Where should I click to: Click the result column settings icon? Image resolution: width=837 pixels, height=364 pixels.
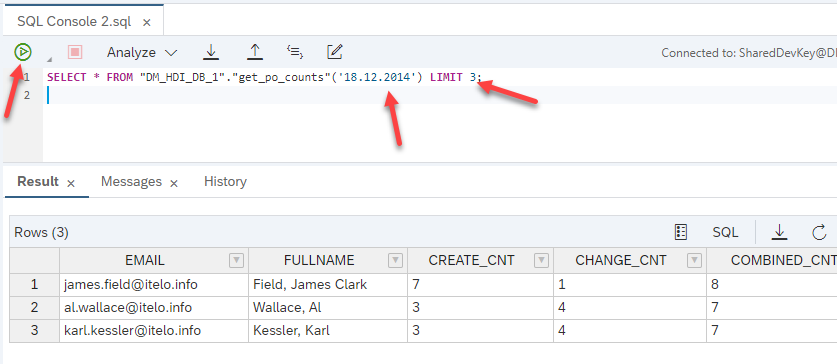coord(681,232)
